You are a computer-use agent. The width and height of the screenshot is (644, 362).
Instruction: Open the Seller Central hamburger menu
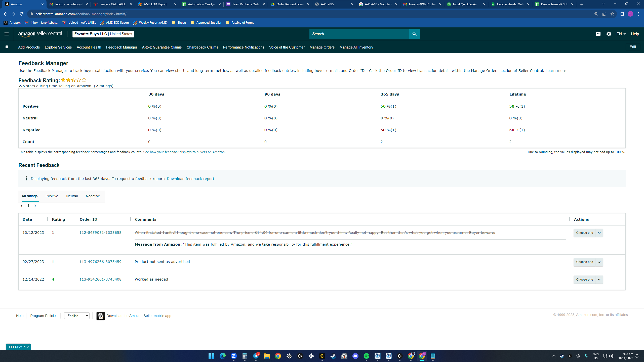[x=7, y=34]
